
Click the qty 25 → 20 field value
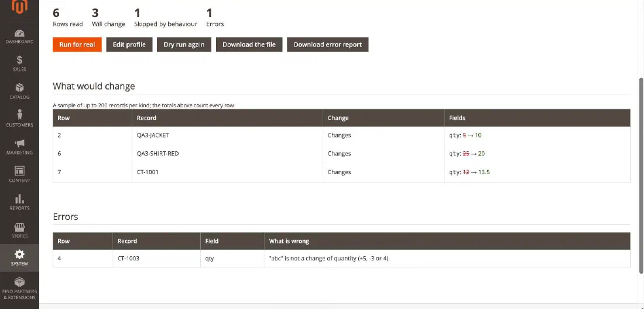pyautogui.click(x=467, y=154)
